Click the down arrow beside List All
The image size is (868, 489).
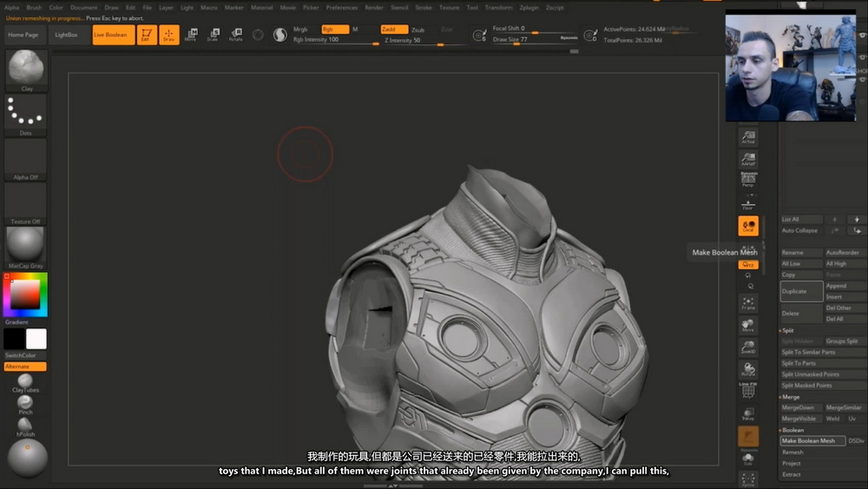857,219
